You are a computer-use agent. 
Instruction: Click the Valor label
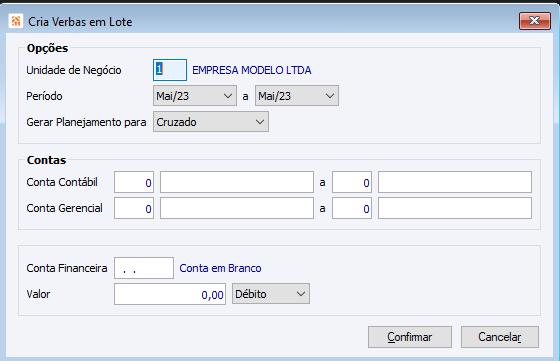(38, 294)
